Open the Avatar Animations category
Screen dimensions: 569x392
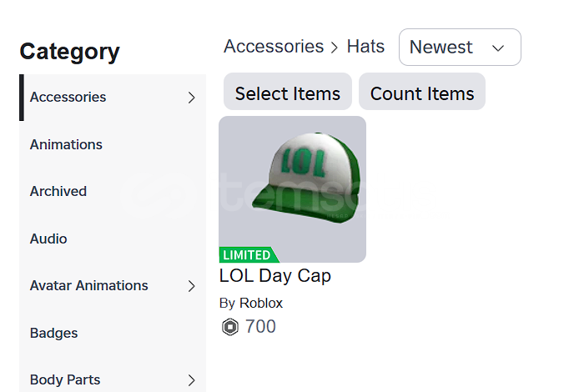pyautogui.click(x=89, y=285)
